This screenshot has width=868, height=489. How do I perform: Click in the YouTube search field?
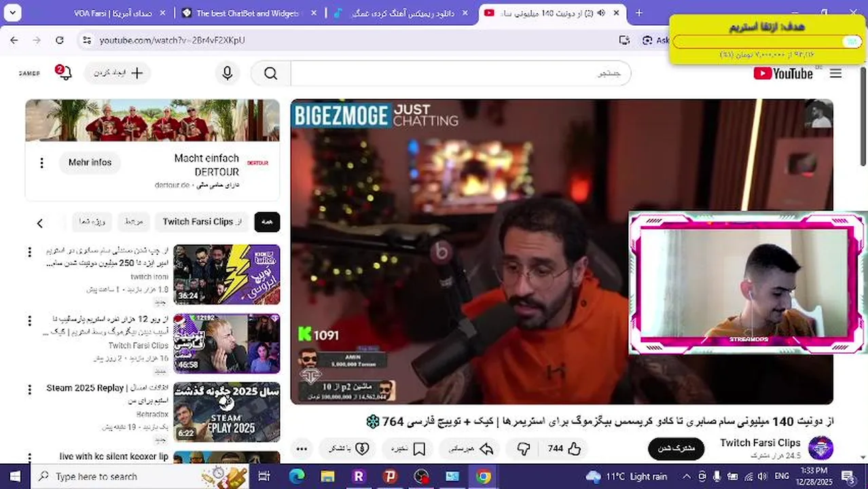460,73
